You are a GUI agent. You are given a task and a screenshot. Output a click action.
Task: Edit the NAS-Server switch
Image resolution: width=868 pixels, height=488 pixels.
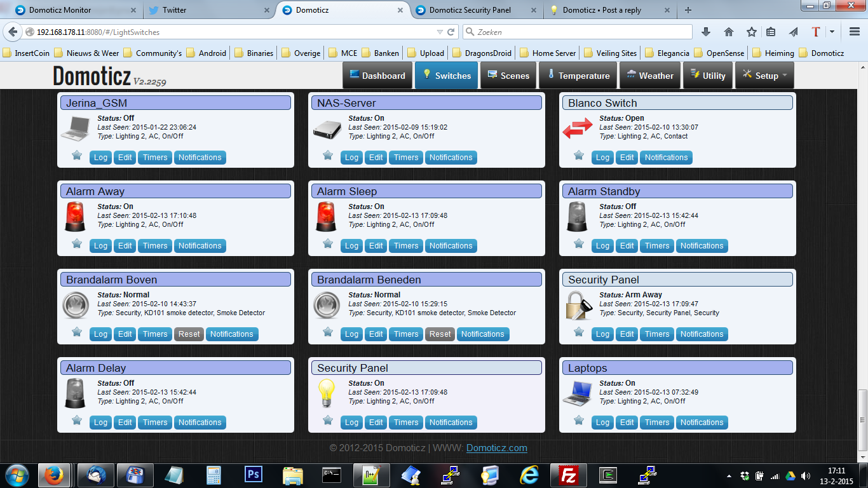coord(376,158)
